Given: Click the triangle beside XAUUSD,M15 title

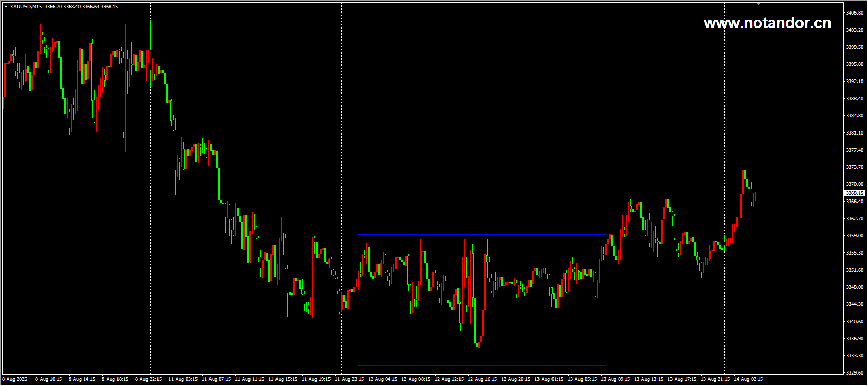Looking at the screenshot, I should point(6,7).
